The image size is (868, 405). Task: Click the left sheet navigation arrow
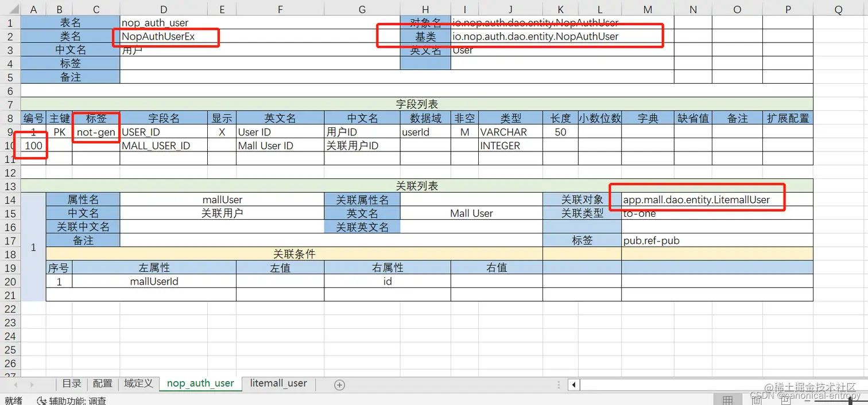15,384
